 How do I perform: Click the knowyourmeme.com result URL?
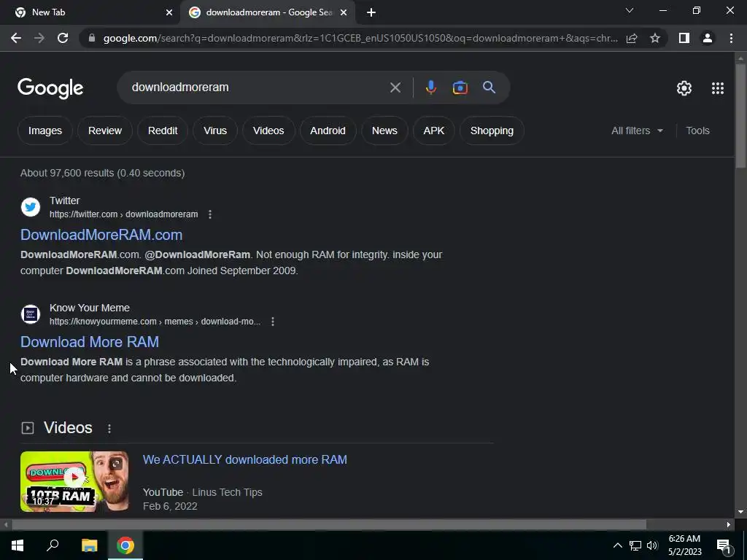[x=155, y=322]
